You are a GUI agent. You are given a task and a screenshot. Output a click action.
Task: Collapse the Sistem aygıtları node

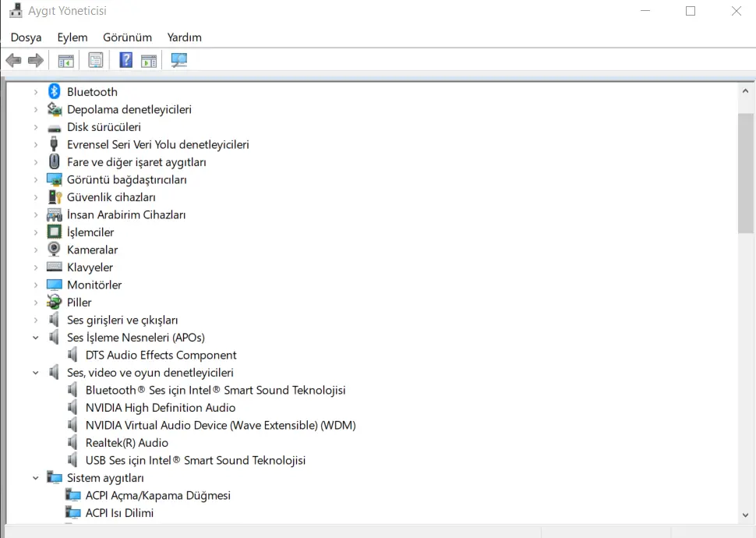36,478
